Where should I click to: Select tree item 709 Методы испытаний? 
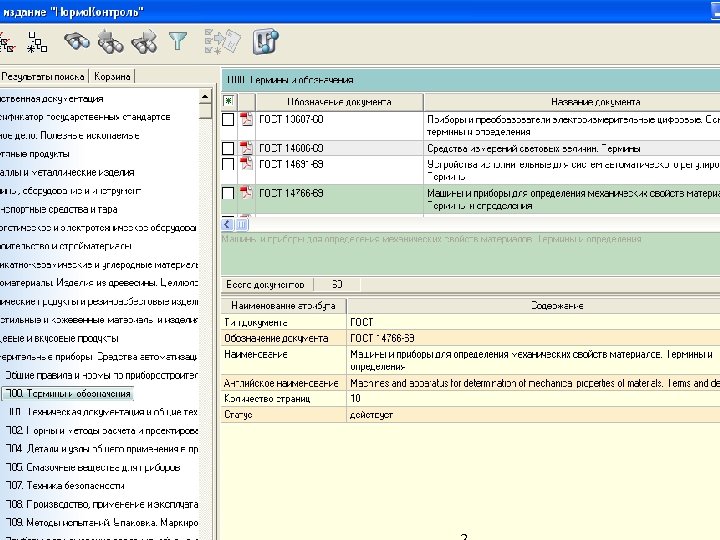click(x=102, y=523)
